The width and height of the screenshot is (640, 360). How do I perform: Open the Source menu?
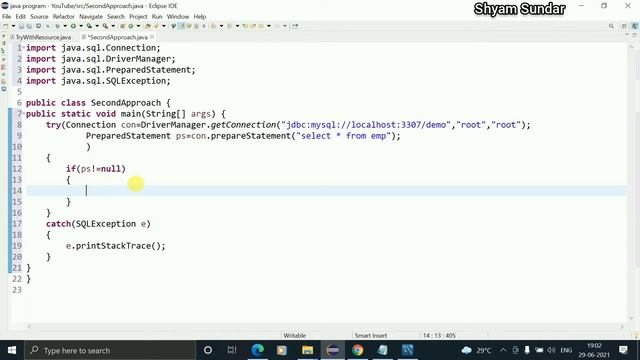[x=39, y=17]
